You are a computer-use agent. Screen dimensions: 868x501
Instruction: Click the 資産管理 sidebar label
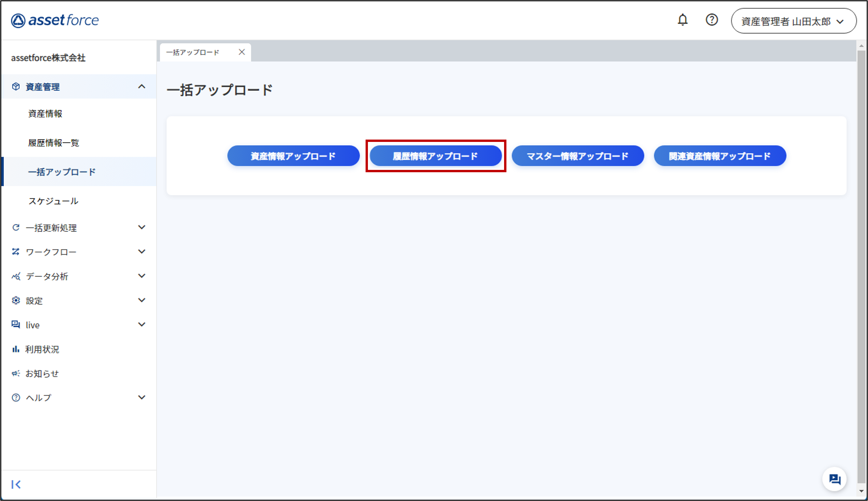[43, 87]
